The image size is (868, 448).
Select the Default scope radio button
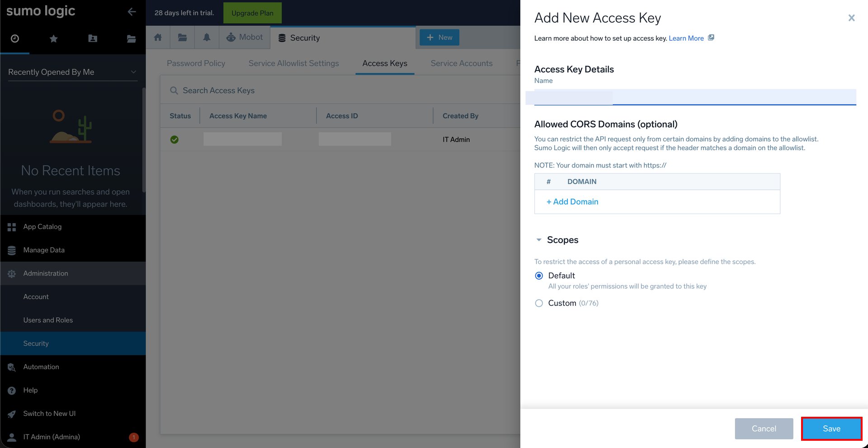click(539, 276)
